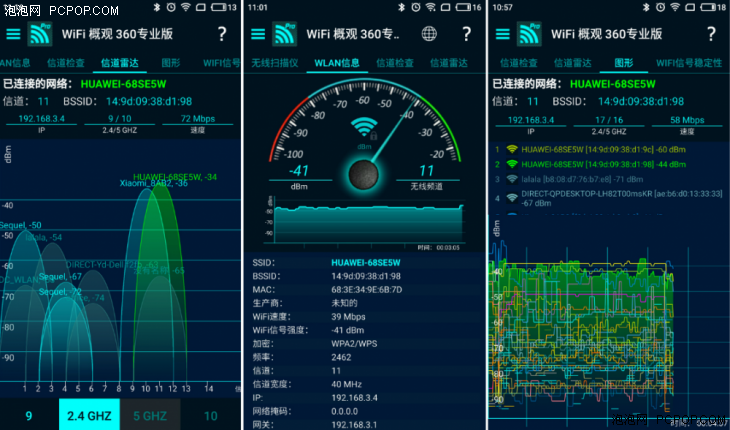Tap the HUAWEI-68SE5W, -34 label on radar chart

tap(175, 177)
